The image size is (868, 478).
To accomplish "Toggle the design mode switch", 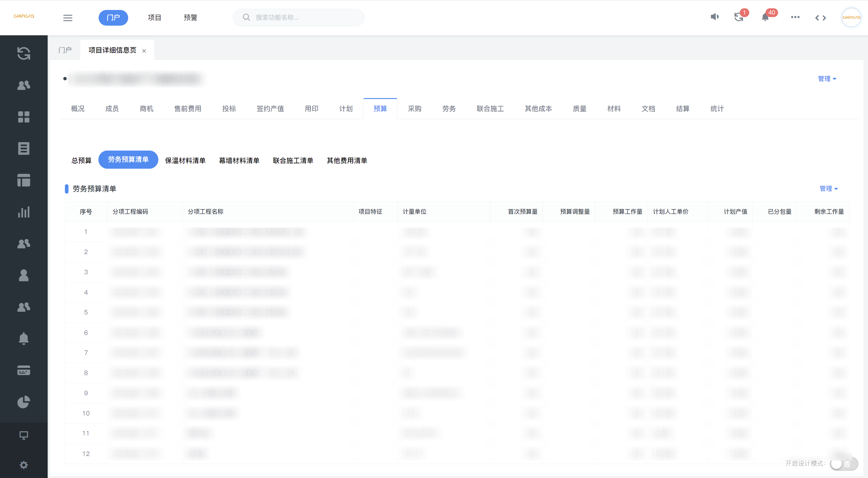I will click(843, 464).
